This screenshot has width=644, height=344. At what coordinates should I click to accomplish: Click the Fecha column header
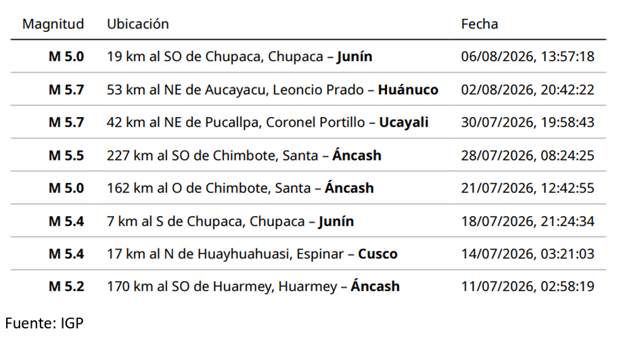(480, 24)
